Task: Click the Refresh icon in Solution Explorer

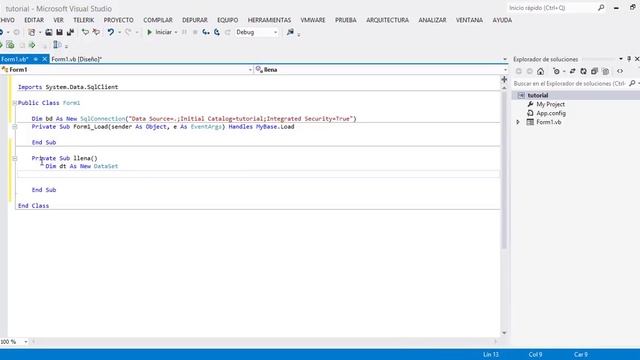Action: click(583, 71)
